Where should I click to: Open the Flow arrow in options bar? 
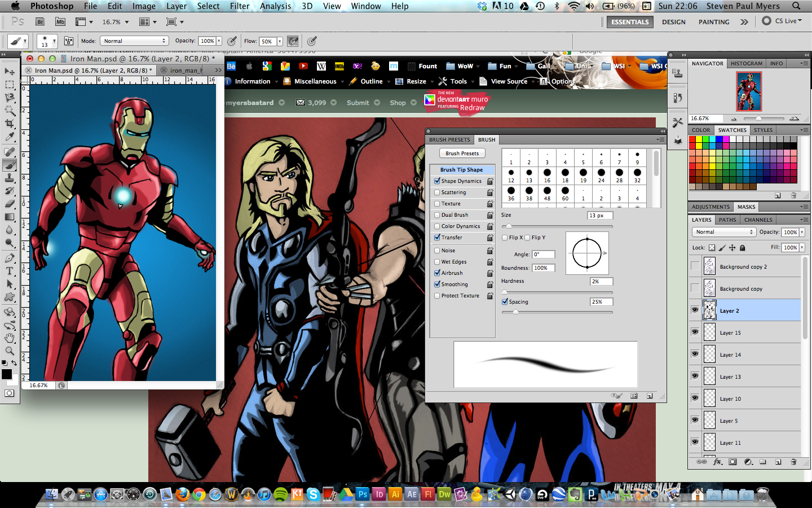tap(280, 41)
